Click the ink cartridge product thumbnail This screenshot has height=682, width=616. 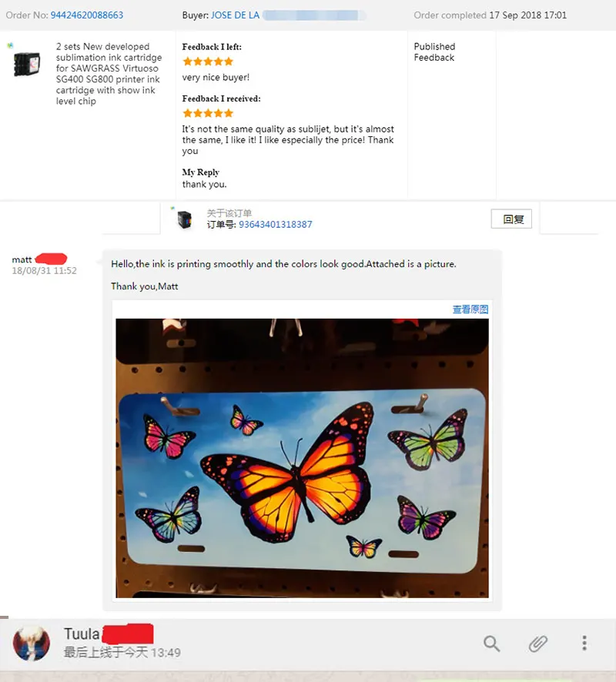point(27,65)
